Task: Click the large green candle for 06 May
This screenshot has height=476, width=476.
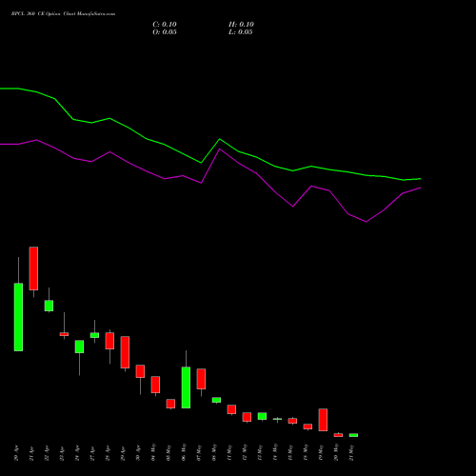Action: (186, 387)
